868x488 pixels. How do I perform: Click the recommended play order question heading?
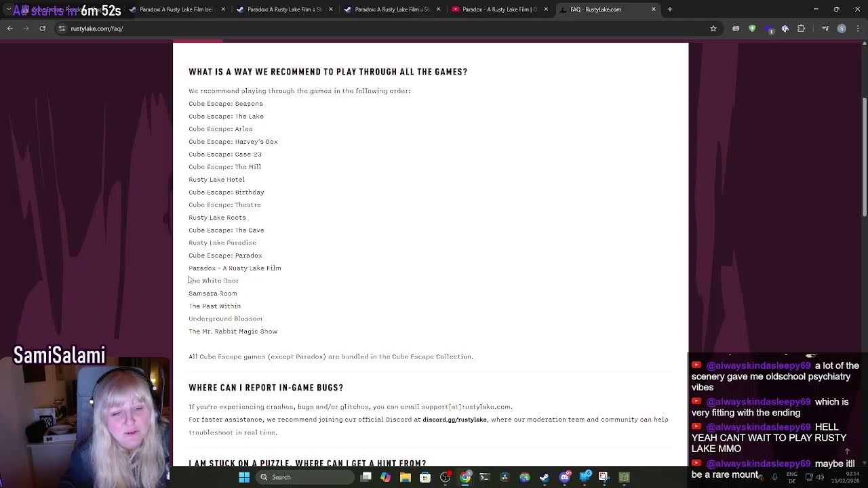[328, 72]
